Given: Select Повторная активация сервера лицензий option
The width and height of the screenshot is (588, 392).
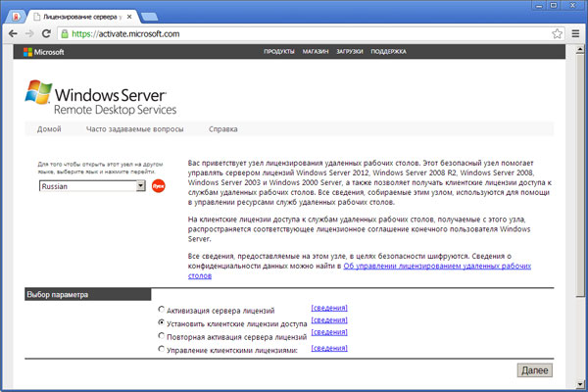Looking at the screenshot, I should (x=162, y=336).
